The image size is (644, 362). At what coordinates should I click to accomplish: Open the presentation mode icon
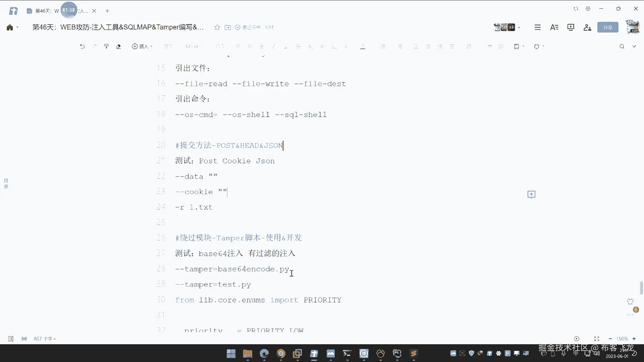pyautogui.click(x=571, y=27)
